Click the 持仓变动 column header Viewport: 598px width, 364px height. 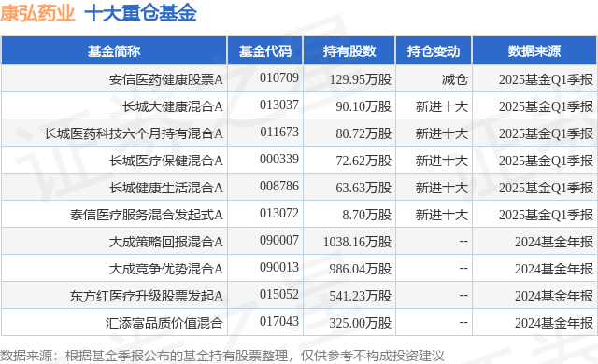pyautogui.click(x=434, y=51)
